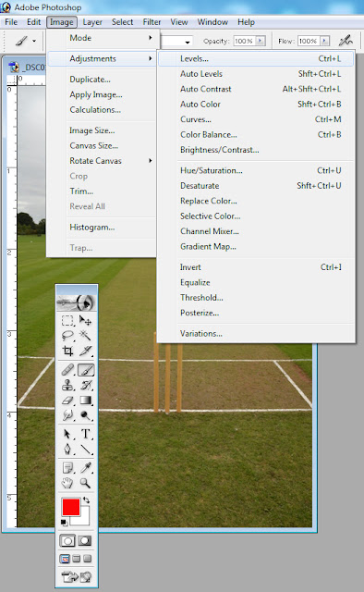The height and width of the screenshot is (592, 364).
Task: Switch to Full Screen Mode
Action: pyautogui.click(x=88, y=559)
